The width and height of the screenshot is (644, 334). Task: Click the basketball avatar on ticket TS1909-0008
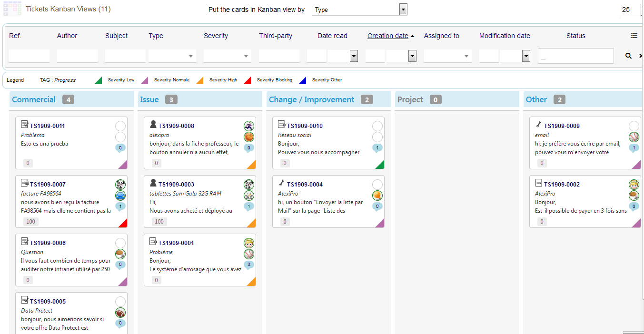click(x=249, y=137)
